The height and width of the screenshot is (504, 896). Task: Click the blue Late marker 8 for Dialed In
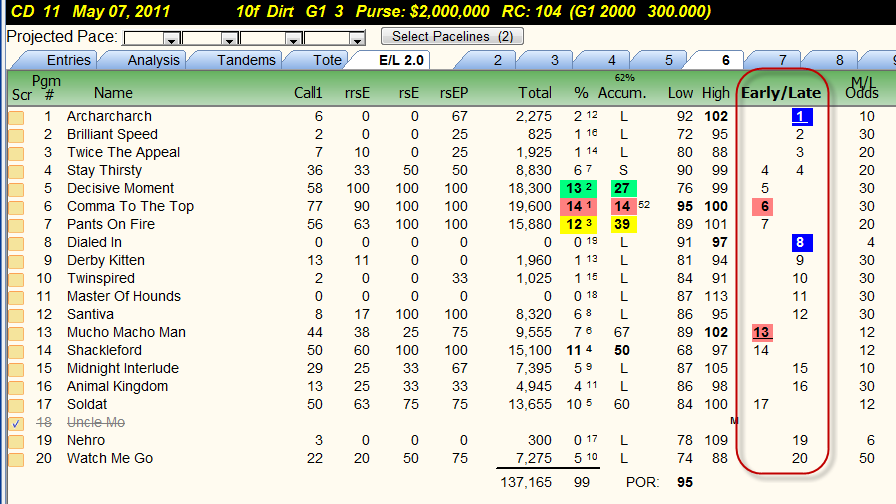point(802,242)
